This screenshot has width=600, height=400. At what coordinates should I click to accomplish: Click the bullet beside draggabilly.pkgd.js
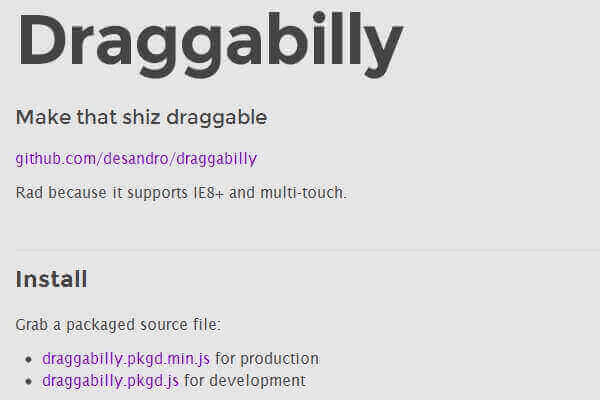[30, 381]
